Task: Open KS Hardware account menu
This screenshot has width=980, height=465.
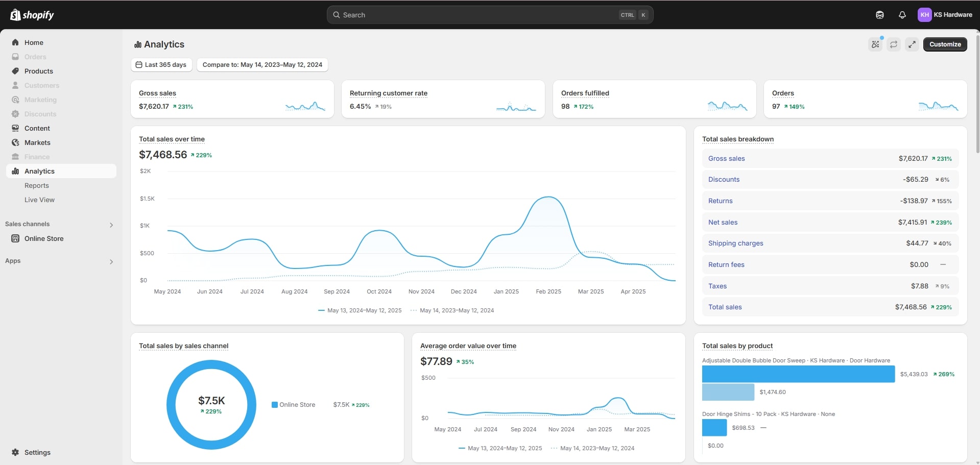Action: click(944, 15)
